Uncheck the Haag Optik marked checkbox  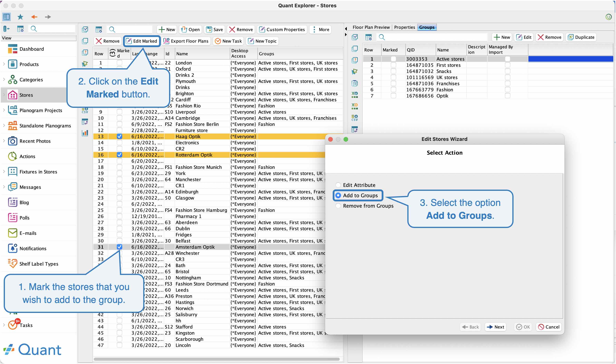tap(119, 136)
